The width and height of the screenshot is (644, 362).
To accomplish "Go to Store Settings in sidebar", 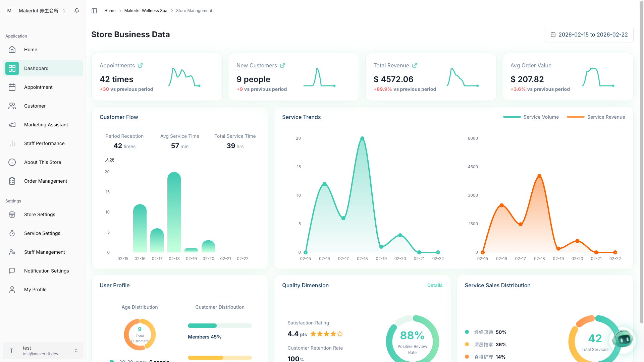I will [x=40, y=215].
